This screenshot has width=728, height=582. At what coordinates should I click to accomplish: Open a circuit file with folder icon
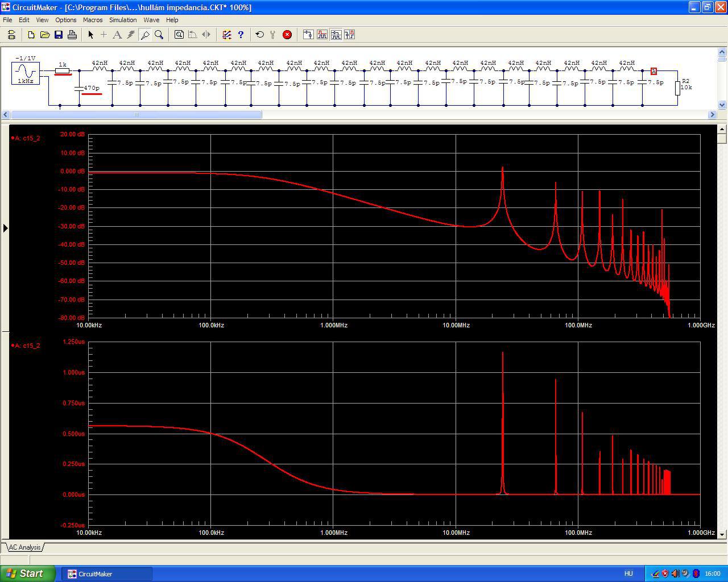pyautogui.click(x=45, y=35)
